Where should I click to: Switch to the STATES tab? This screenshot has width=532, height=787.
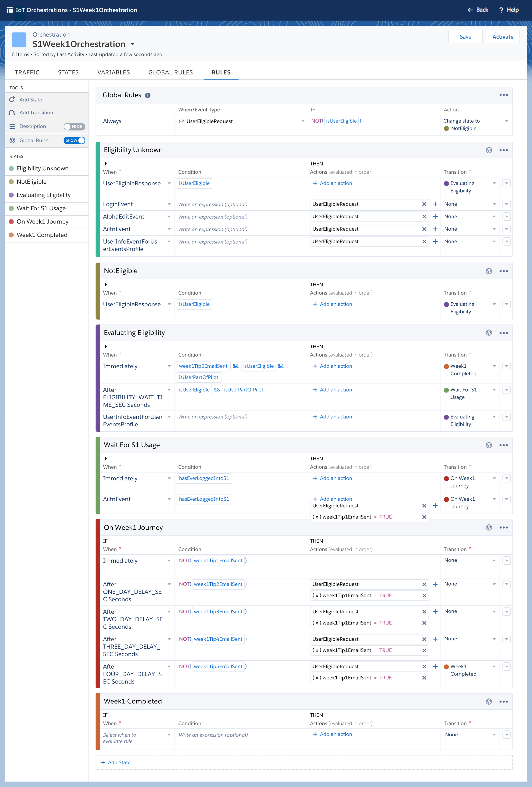point(68,72)
